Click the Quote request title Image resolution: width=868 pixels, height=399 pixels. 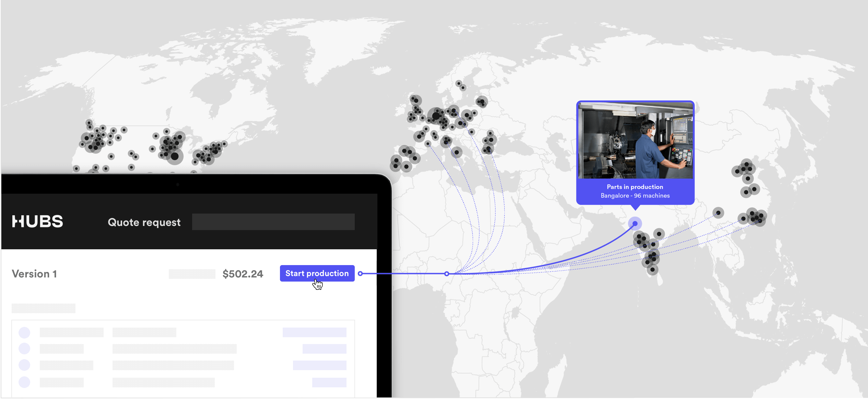coord(144,222)
